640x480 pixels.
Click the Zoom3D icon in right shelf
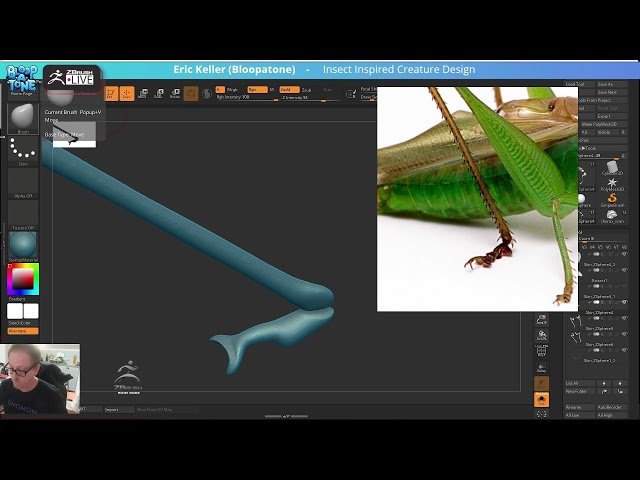click(x=542, y=319)
